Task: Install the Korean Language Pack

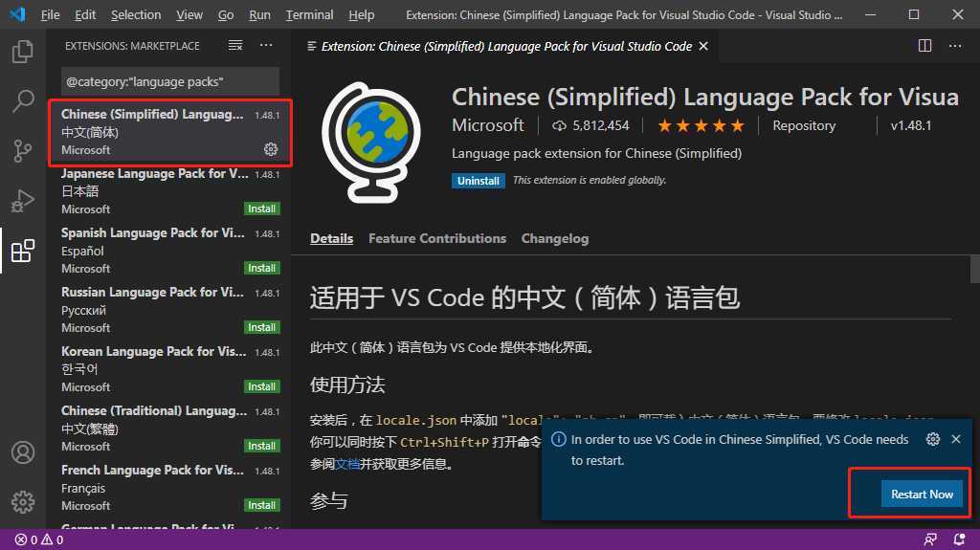Action: (x=261, y=386)
